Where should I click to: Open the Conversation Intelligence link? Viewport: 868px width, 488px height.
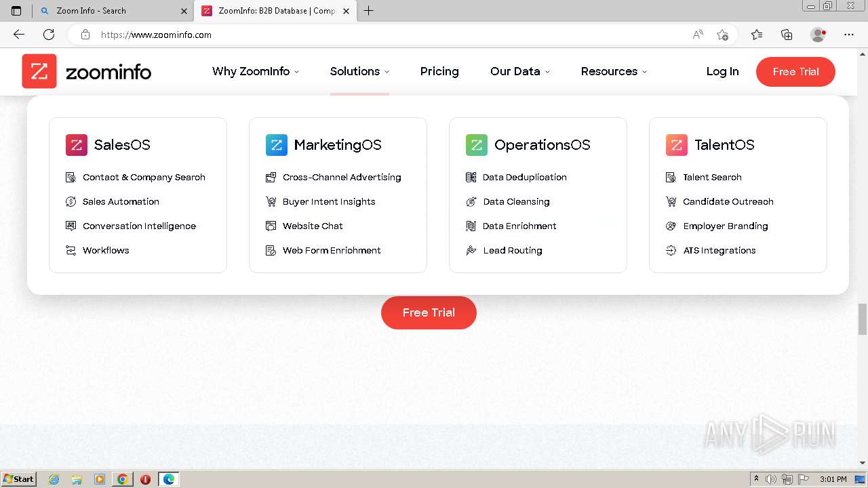click(139, 226)
